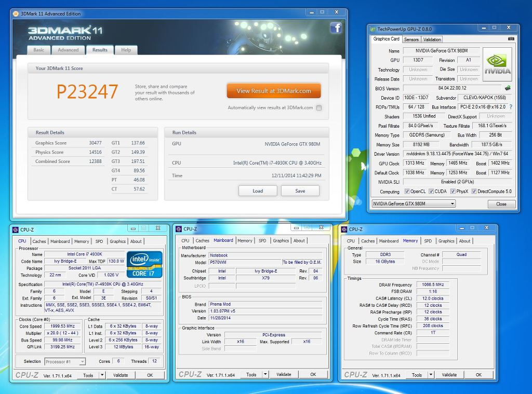Viewport: 532px width, 394px height.
Task: Click the Specification field in left CPU-Z
Action: (x=102, y=284)
